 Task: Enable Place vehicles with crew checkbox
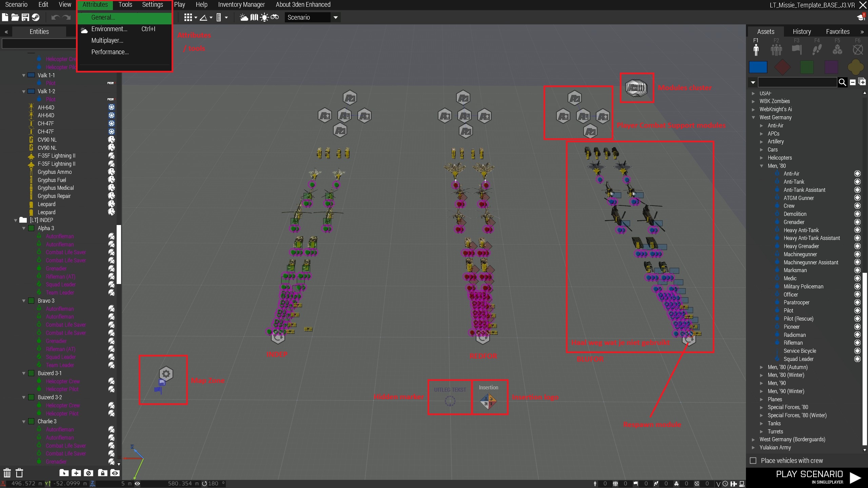coord(753,461)
